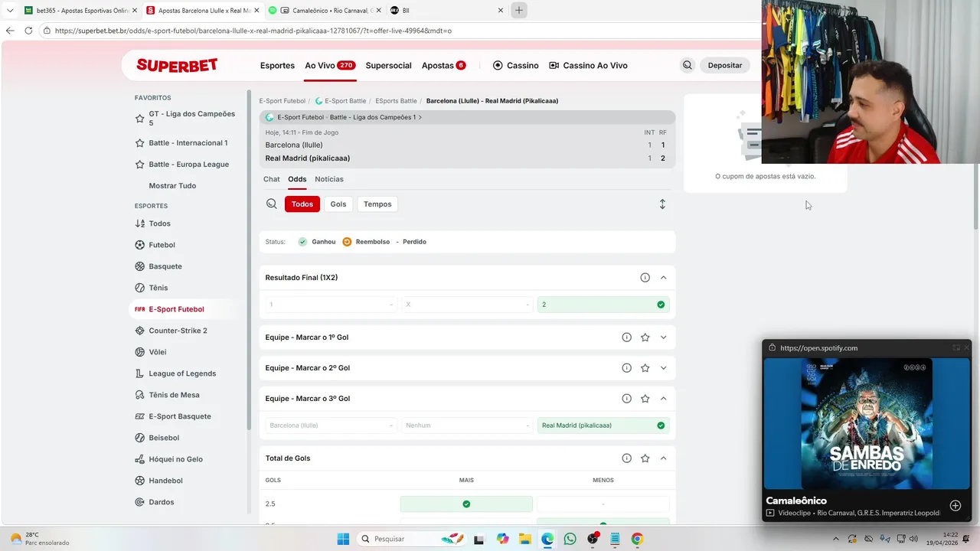Click the star beside GT - Liga dos Campeões 5
The image size is (980, 551).
(139, 119)
